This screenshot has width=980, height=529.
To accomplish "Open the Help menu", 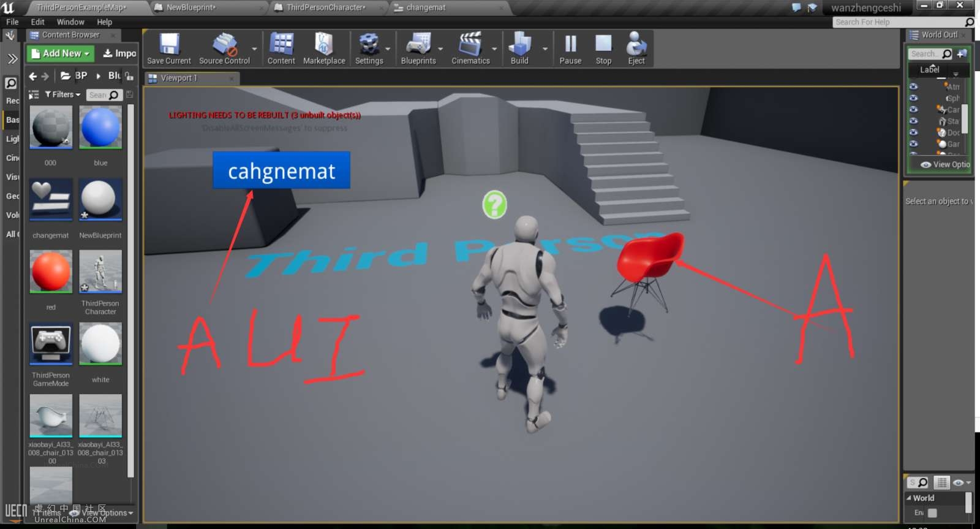I will click(x=105, y=22).
